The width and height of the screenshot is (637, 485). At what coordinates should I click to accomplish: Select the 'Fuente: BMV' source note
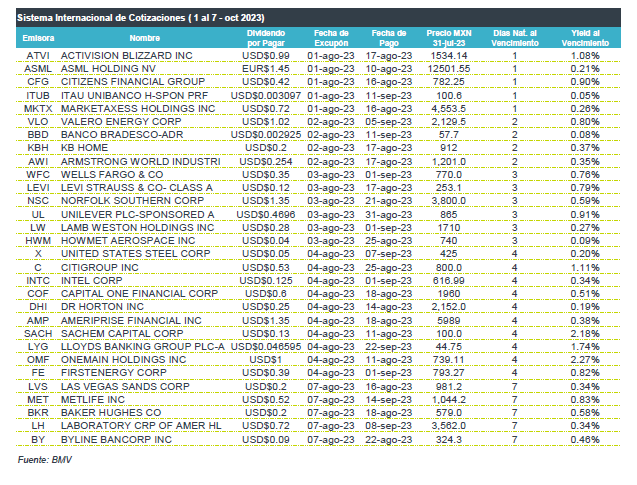45,460
